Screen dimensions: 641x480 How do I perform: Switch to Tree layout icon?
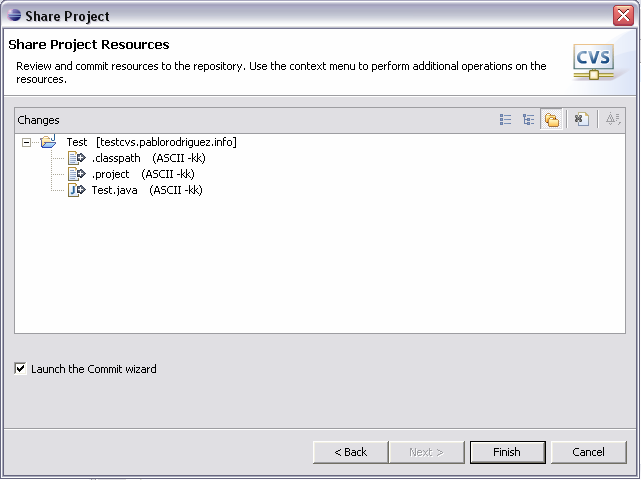528,120
